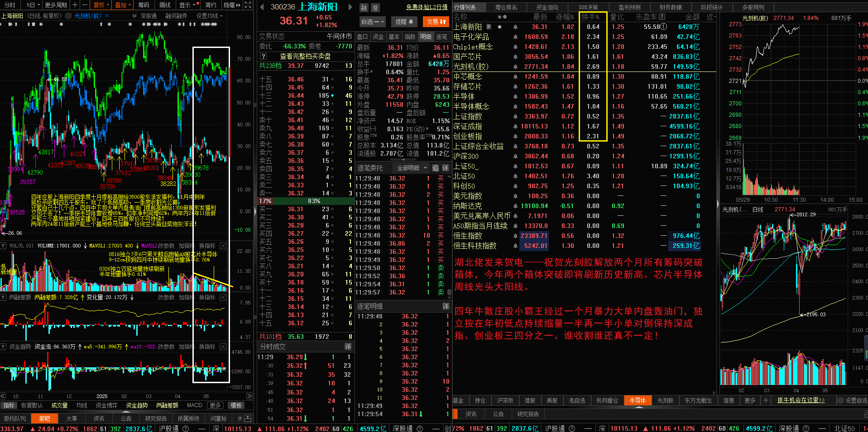Image resolution: width=868 pixels, height=432 pixels.
Task: Go to previous stock with left arrow
Action: pos(262,7)
